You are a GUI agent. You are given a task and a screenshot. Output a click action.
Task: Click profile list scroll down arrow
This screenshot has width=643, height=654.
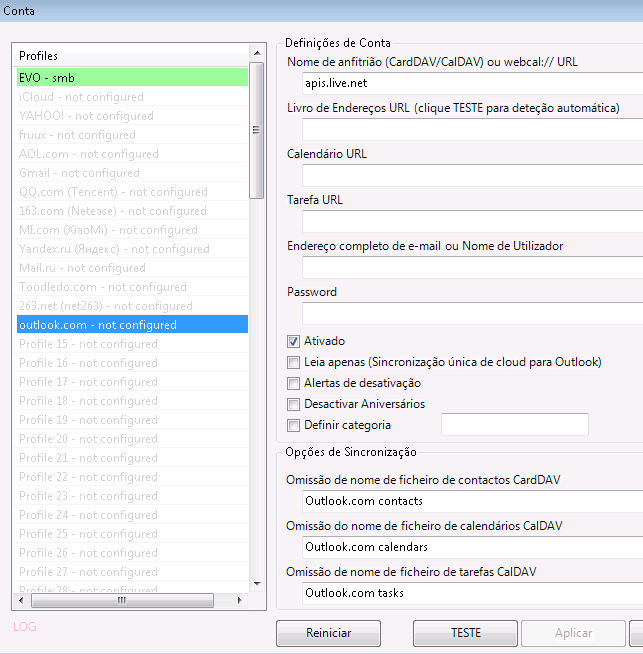257,584
